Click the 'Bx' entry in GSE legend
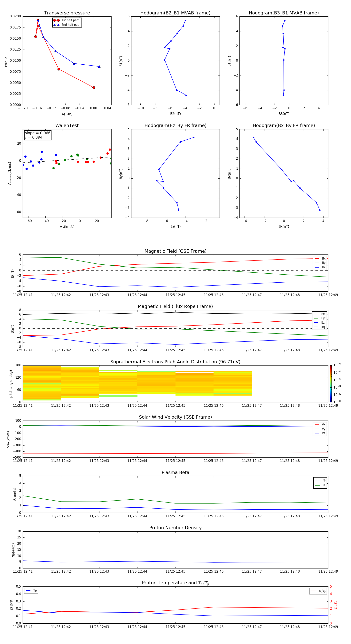351x644 pixels. pyautogui.click(x=320, y=259)
